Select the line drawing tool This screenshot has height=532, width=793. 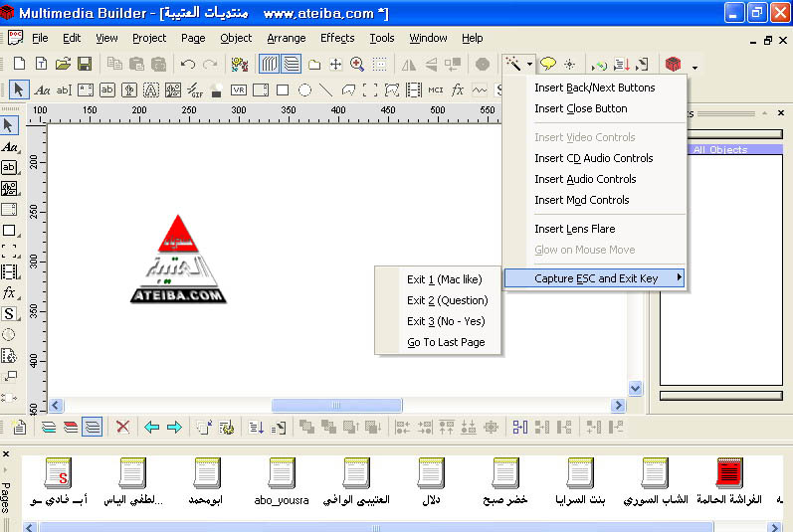coord(326,90)
